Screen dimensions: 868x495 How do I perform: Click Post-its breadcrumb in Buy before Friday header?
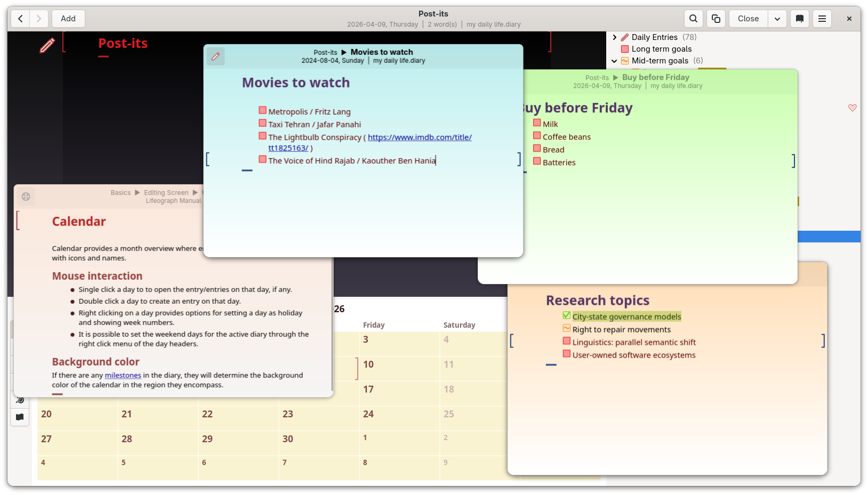597,78
